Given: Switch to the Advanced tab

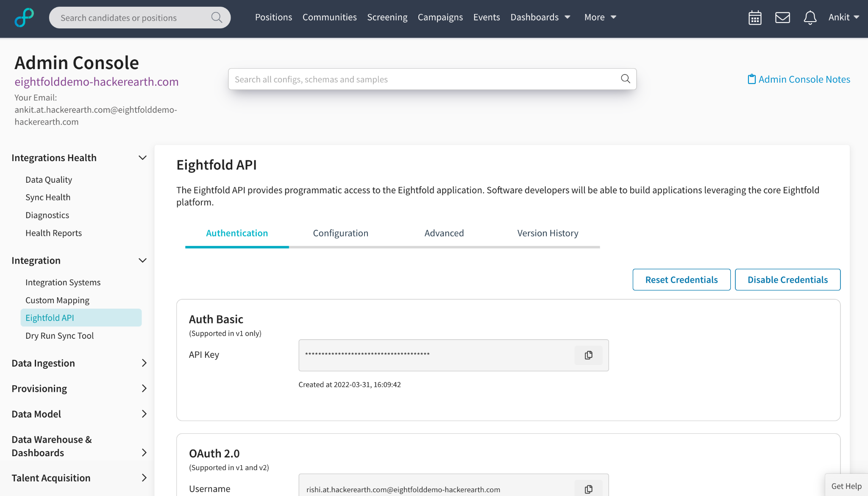Looking at the screenshot, I should (x=444, y=233).
